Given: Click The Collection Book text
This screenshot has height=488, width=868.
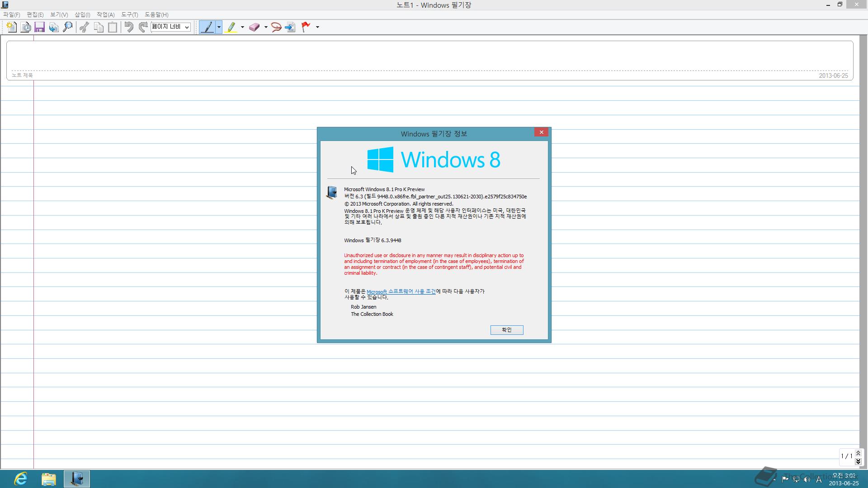Looking at the screenshot, I should tap(372, 314).
